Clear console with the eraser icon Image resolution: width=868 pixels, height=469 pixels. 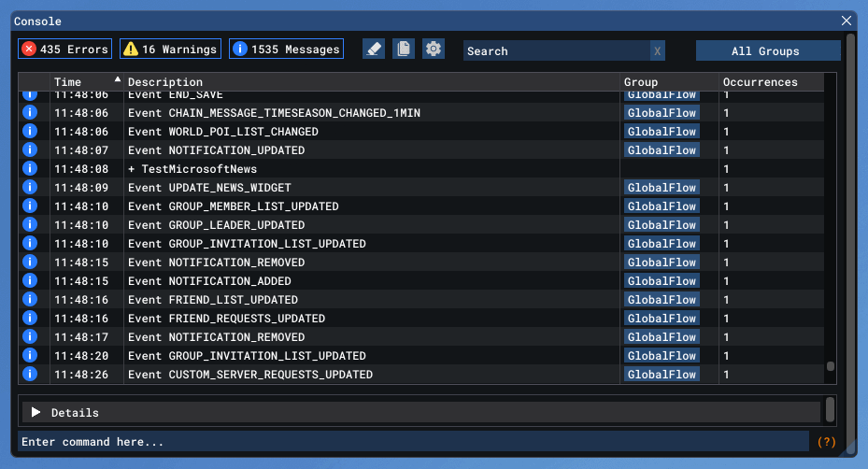click(374, 49)
